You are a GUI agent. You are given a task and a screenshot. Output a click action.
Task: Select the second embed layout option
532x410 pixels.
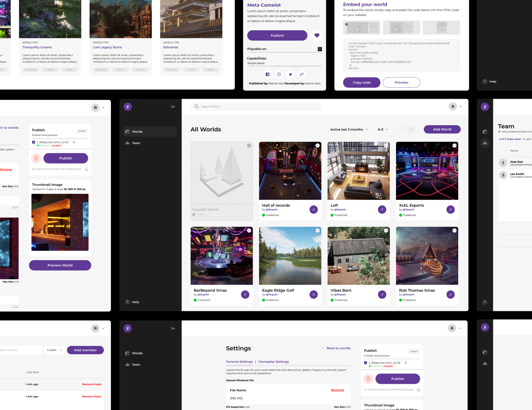click(401, 27)
